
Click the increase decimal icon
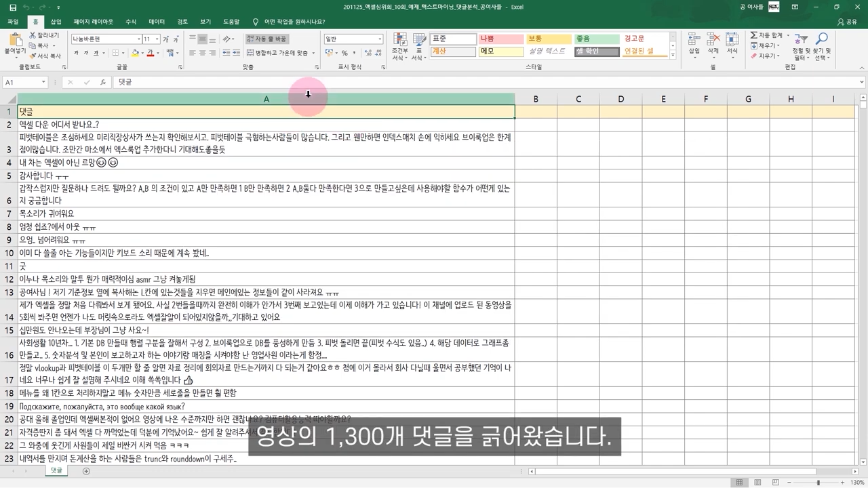pyautogui.click(x=368, y=53)
